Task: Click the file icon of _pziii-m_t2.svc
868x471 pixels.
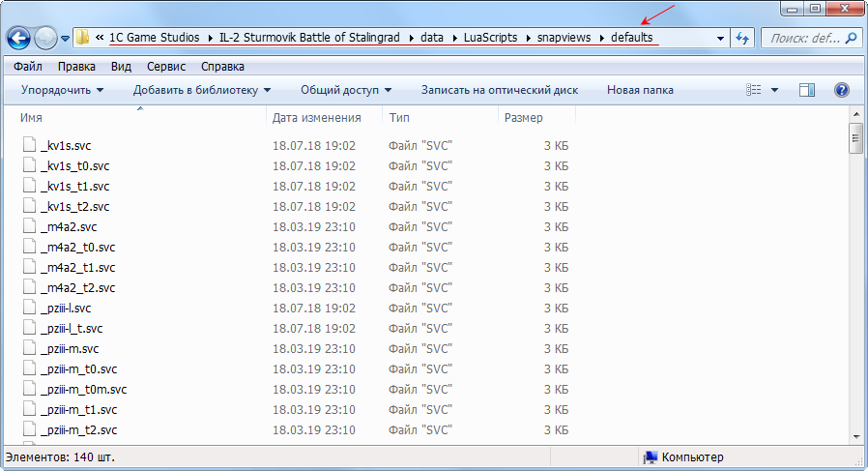Action: 30,428
